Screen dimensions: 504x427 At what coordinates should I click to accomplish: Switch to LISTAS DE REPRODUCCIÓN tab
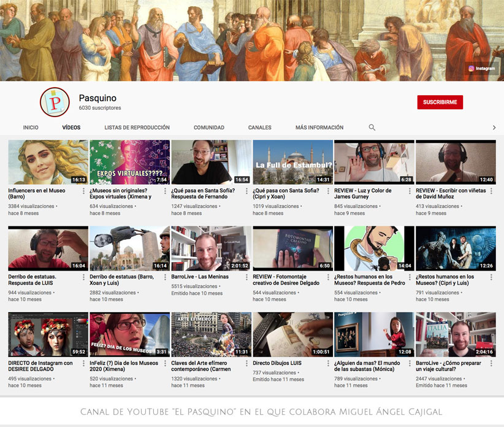[137, 128]
